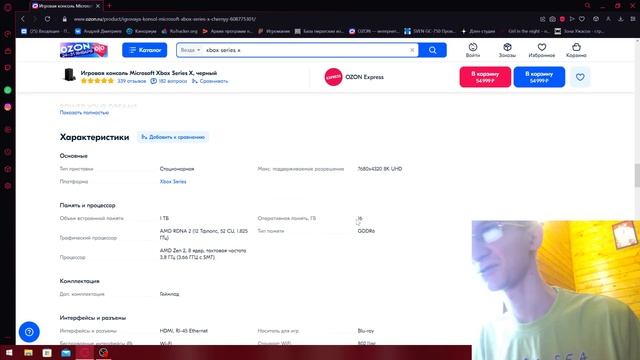Open the reviews link beside stars
This screenshot has width=640, height=360.
pos(131,81)
